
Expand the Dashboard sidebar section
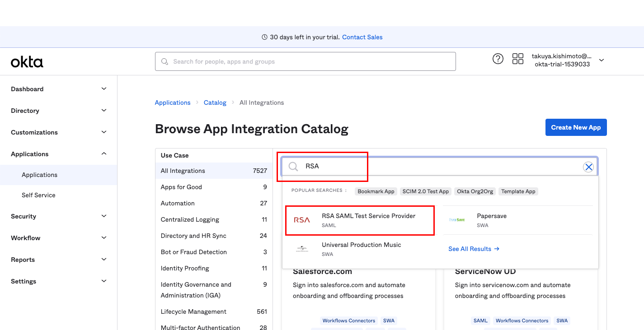[x=104, y=89]
